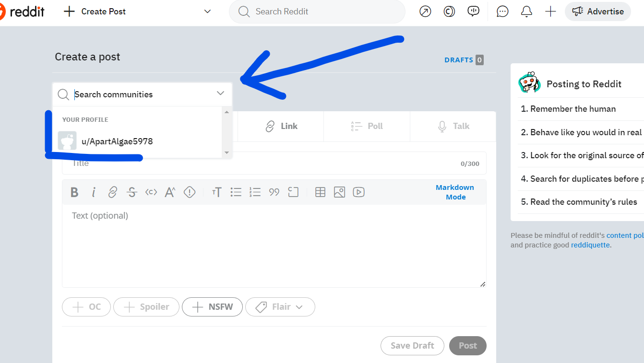Switch to the Talk post tab
This screenshot has width=644, height=363.
point(453,126)
